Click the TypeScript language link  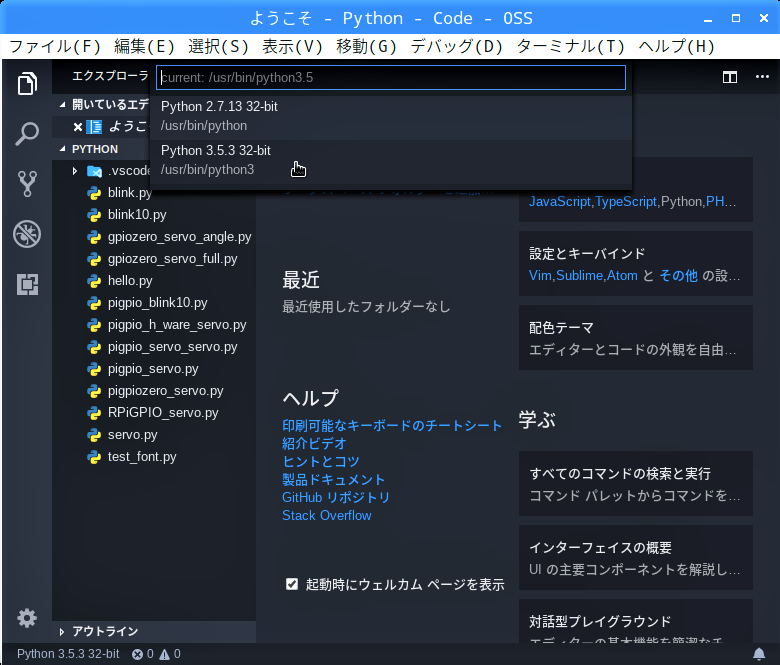pyautogui.click(x=626, y=201)
